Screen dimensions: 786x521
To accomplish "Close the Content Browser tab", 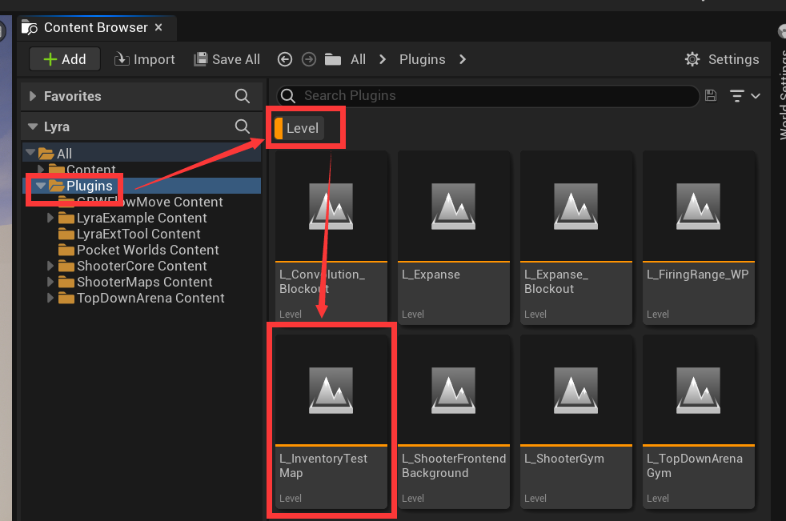I will pyautogui.click(x=158, y=27).
